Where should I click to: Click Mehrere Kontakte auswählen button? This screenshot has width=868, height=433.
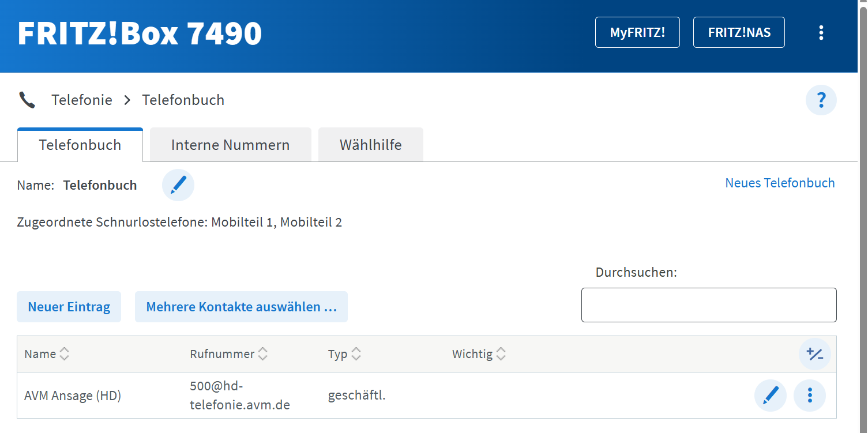point(241,307)
